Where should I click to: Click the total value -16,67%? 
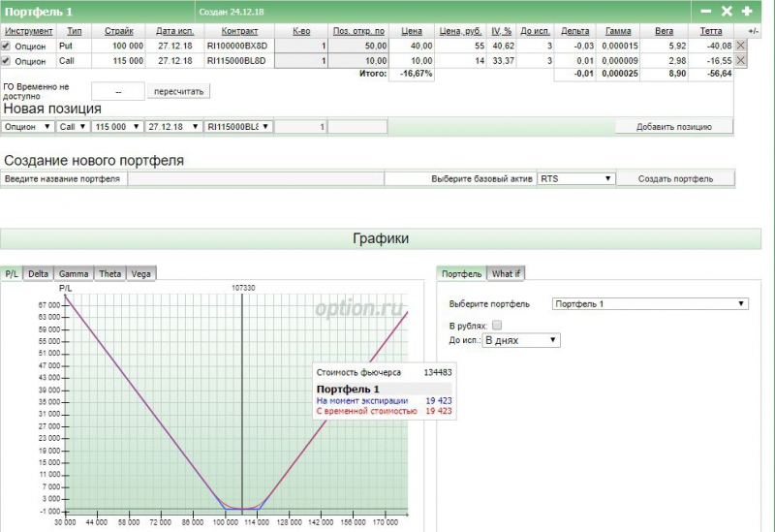[x=416, y=74]
